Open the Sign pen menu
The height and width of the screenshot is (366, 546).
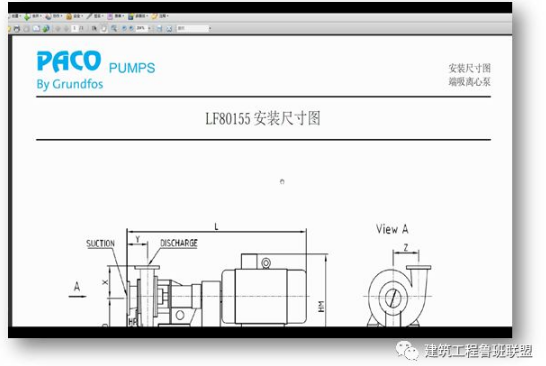(95, 16)
